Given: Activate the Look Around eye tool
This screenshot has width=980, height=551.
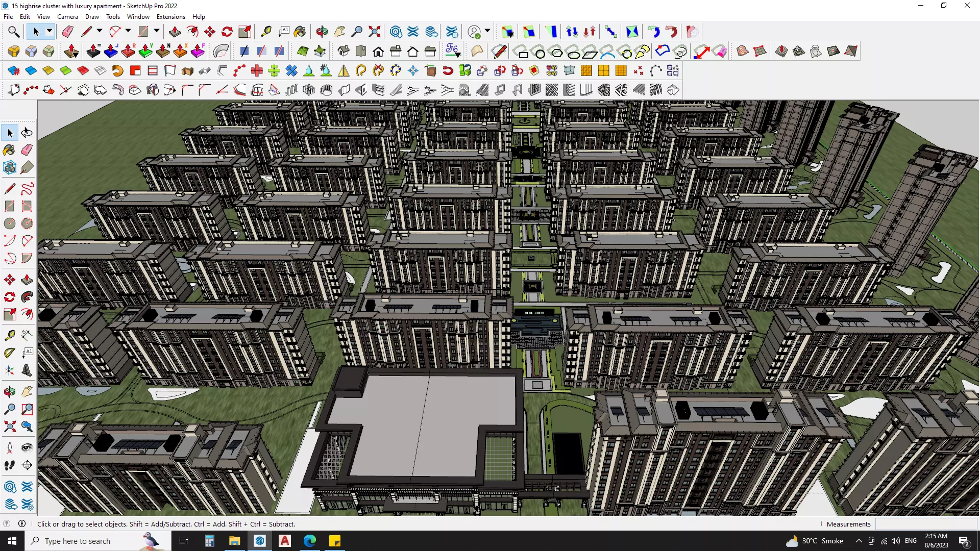Looking at the screenshot, I should (27, 448).
